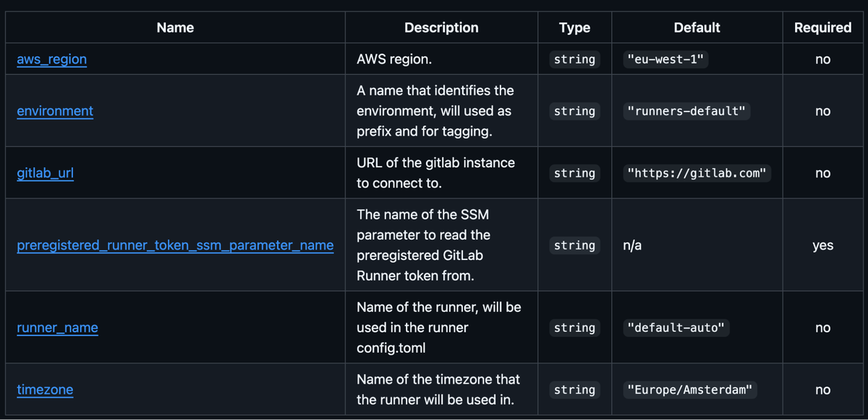The height and width of the screenshot is (420, 868).
Task: Click the Type column header
Action: tap(574, 28)
